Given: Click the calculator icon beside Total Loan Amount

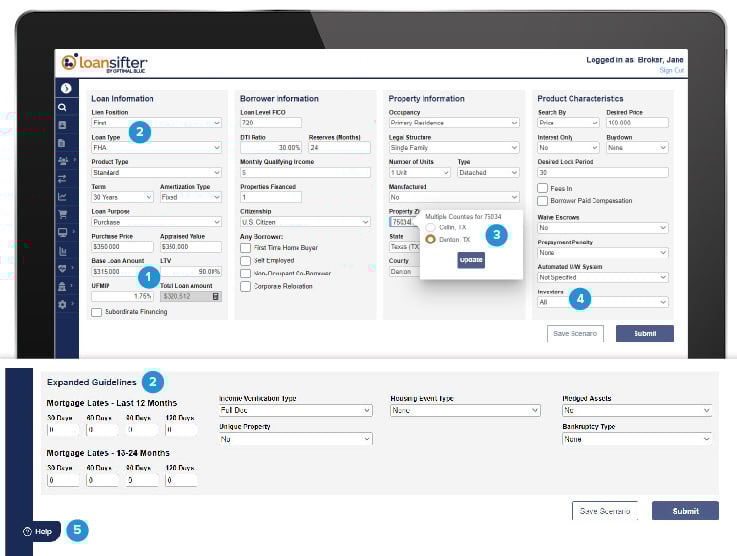Looking at the screenshot, I should tap(215, 296).
